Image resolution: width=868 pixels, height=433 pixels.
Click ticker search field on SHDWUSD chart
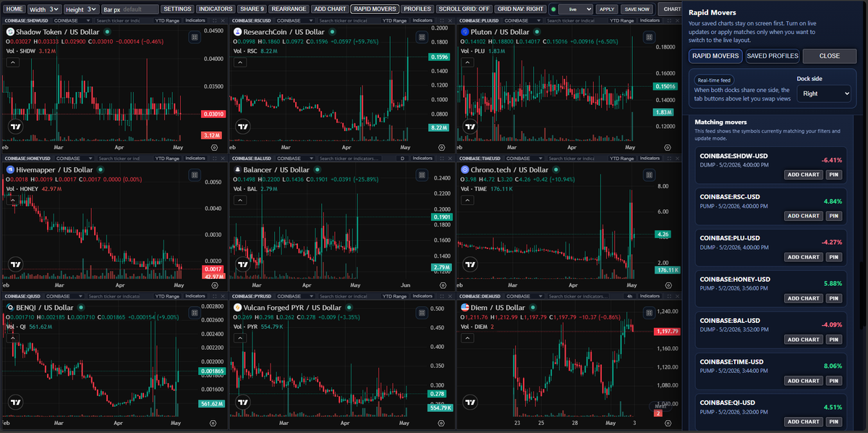(x=119, y=20)
